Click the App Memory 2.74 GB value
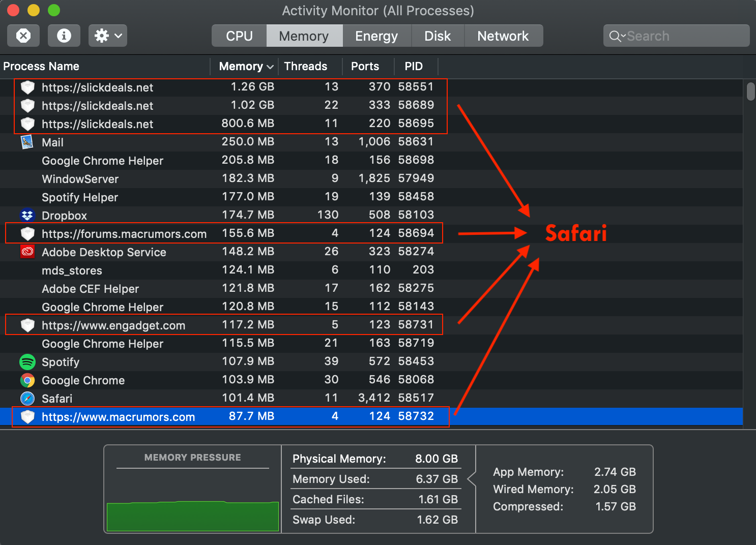 tap(615, 472)
